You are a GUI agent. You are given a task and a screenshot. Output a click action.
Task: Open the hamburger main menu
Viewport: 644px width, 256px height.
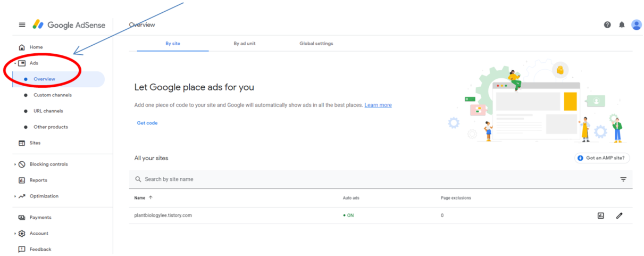click(x=22, y=24)
